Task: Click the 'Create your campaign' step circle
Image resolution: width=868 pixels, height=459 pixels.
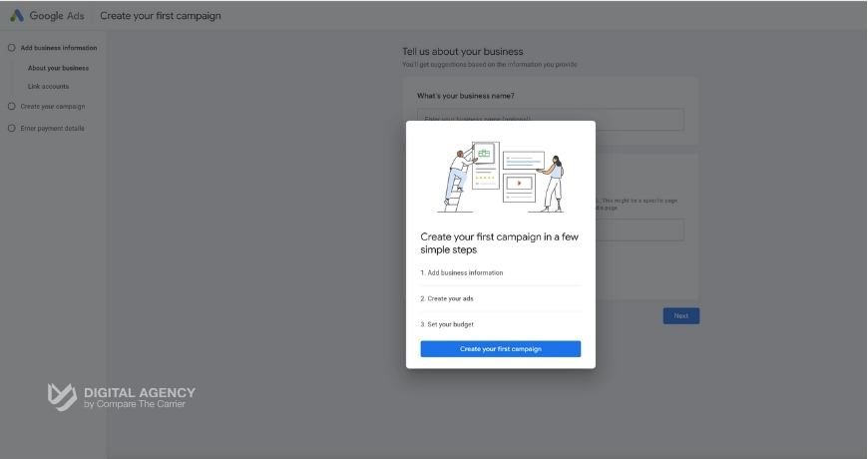Action: pos(12,106)
